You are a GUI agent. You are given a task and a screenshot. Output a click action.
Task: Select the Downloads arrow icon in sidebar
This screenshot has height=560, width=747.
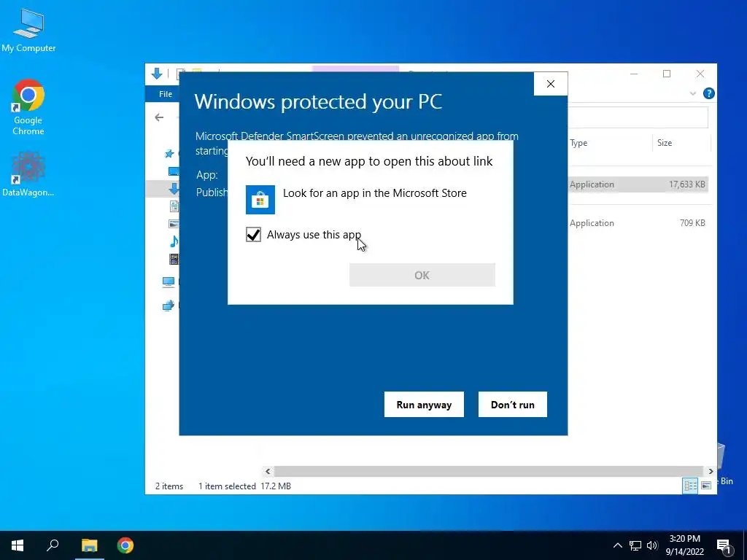174,189
